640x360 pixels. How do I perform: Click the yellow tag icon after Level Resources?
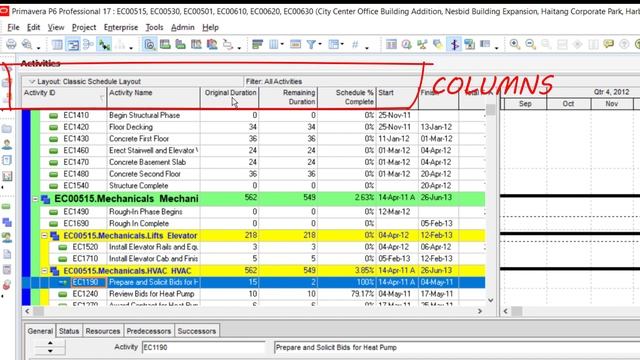coord(438,44)
